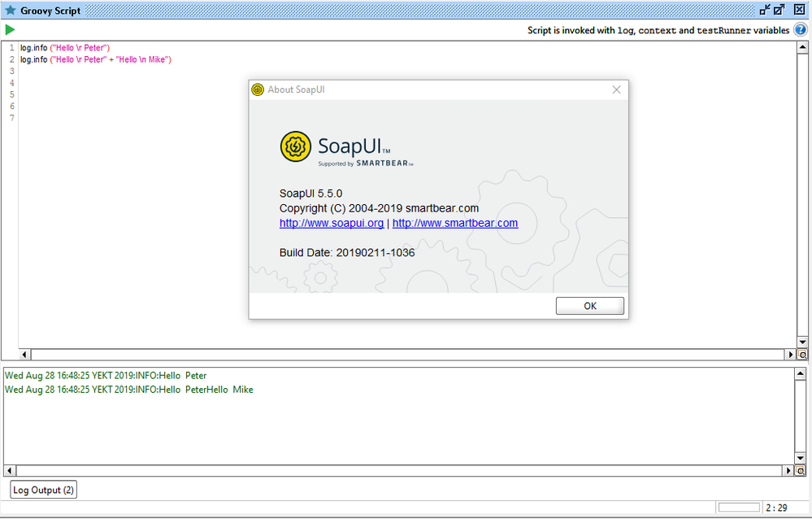Click the script editor's horizontal scroll left arrow
Screen dimensions: 812x519
24,355
